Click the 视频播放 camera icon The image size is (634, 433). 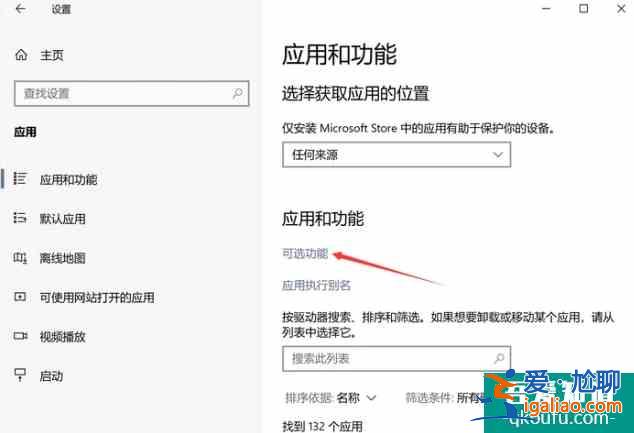tap(20, 336)
